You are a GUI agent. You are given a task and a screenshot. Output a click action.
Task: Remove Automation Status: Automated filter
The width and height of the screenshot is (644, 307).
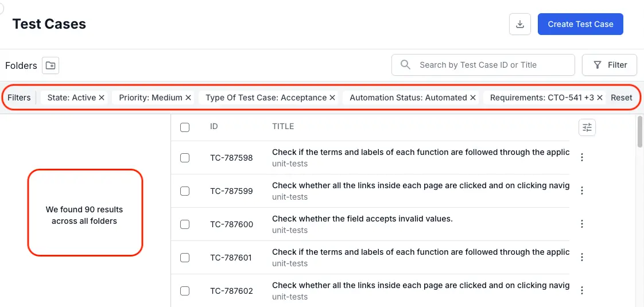click(x=472, y=98)
